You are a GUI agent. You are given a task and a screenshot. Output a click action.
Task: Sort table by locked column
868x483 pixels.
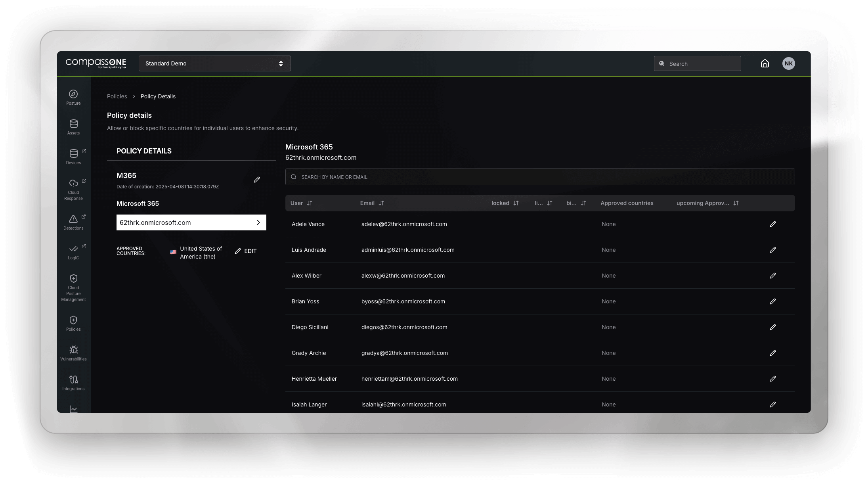point(516,203)
